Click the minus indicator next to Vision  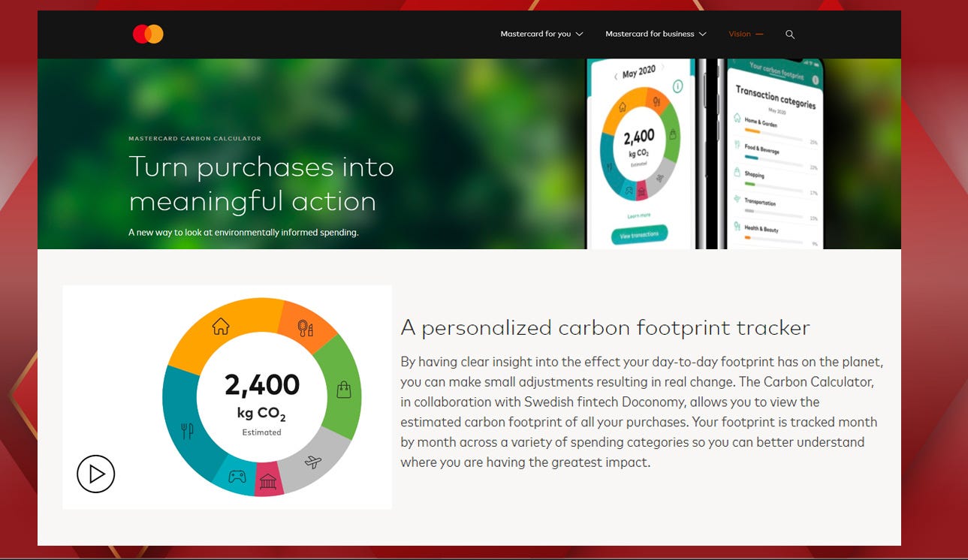tap(759, 35)
